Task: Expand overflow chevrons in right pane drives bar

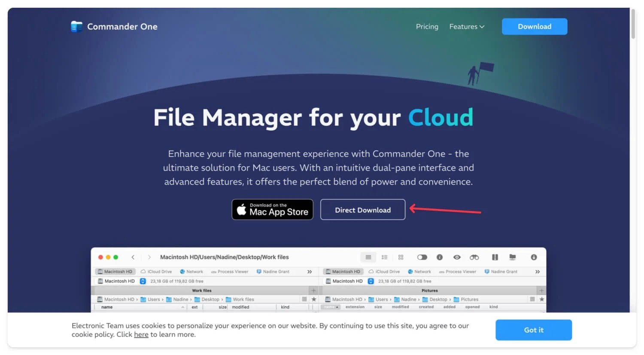Action: pyautogui.click(x=537, y=272)
